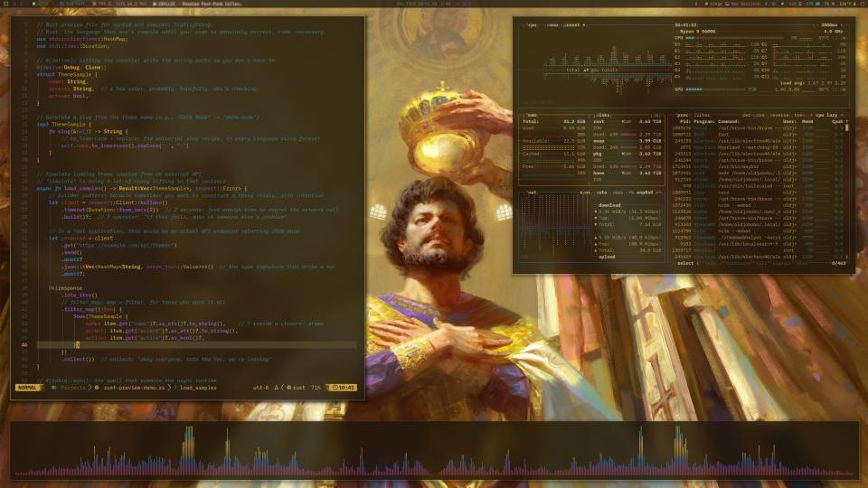Click the 'cpu' box label in btop

(532, 25)
